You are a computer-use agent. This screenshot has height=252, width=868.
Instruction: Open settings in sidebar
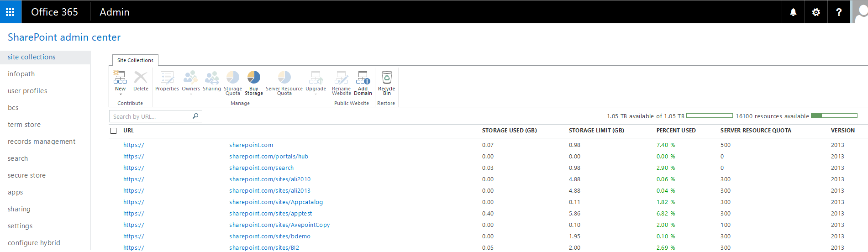[20, 226]
